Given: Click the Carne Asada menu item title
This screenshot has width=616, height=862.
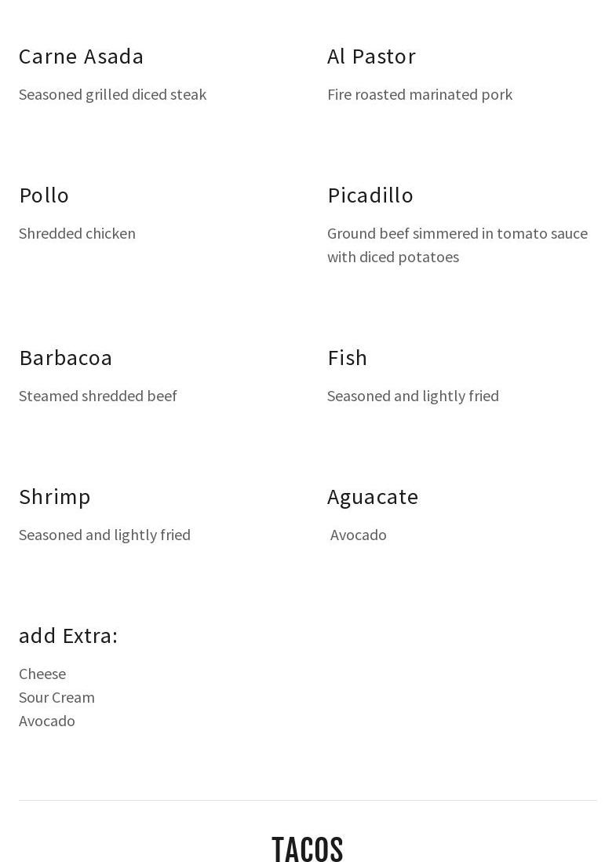Looking at the screenshot, I should (82, 57).
